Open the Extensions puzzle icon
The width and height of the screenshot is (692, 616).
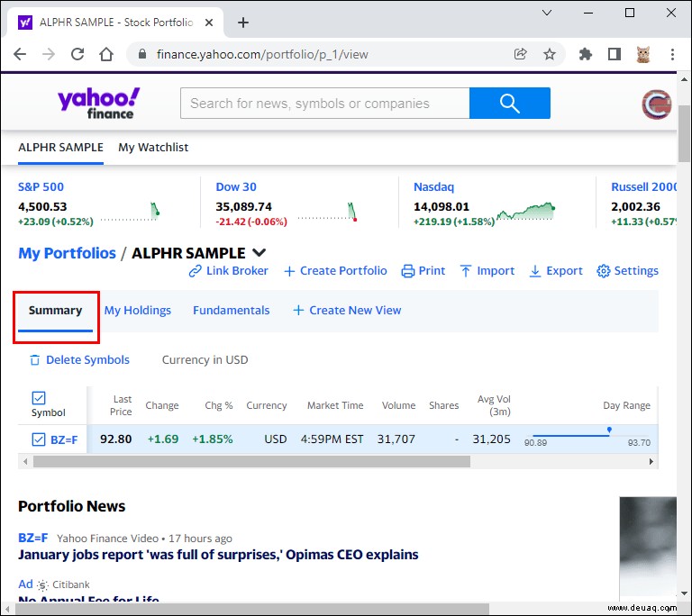585,54
